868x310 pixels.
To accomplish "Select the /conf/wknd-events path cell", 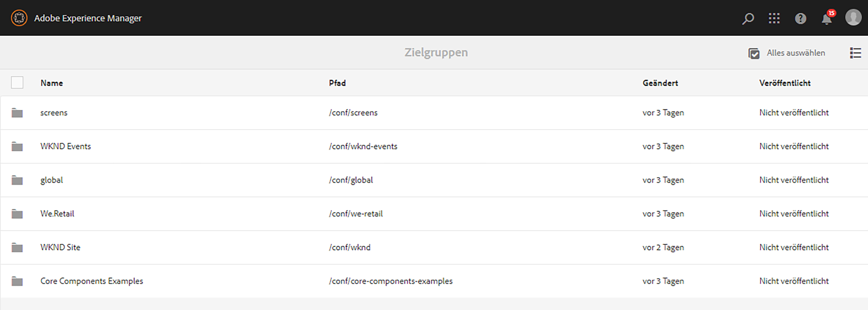I will pos(363,146).
